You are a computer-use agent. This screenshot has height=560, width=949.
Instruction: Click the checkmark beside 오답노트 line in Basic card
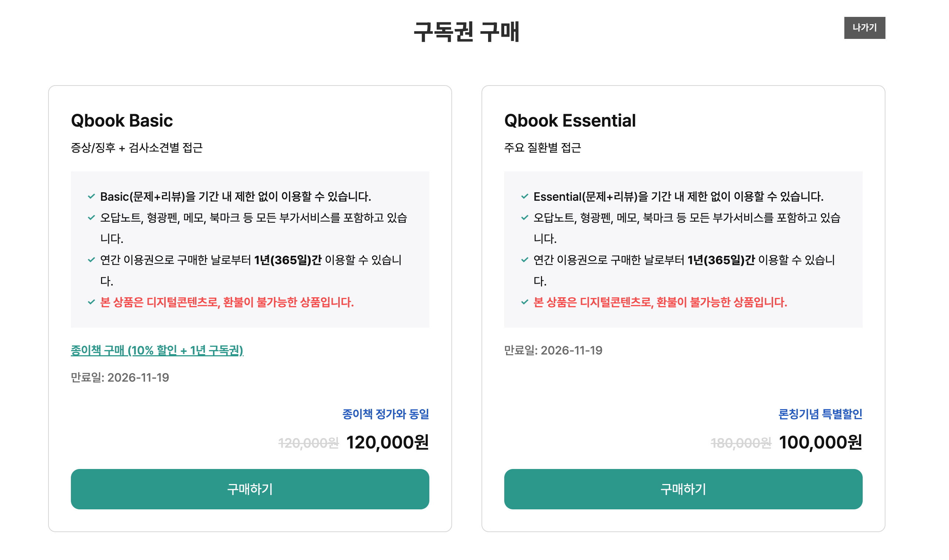tap(91, 218)
